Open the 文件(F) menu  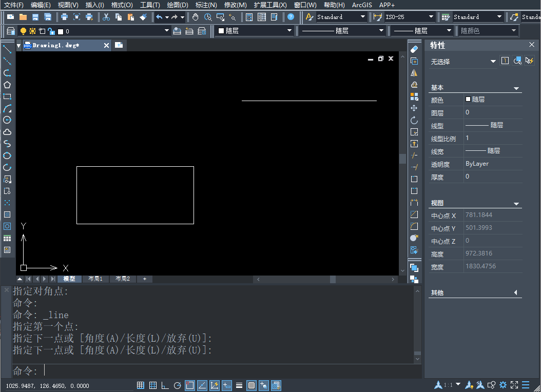coord(13,5)
